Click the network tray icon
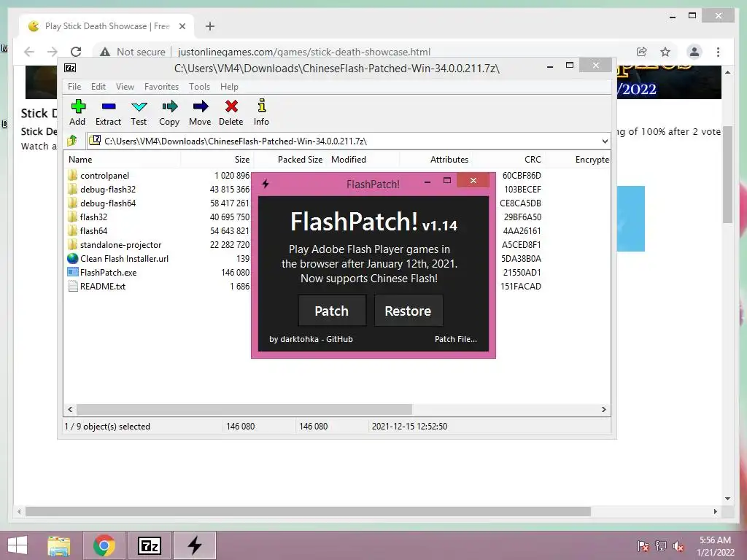Screen dimensions: 747x560 [x=661, y=545]
